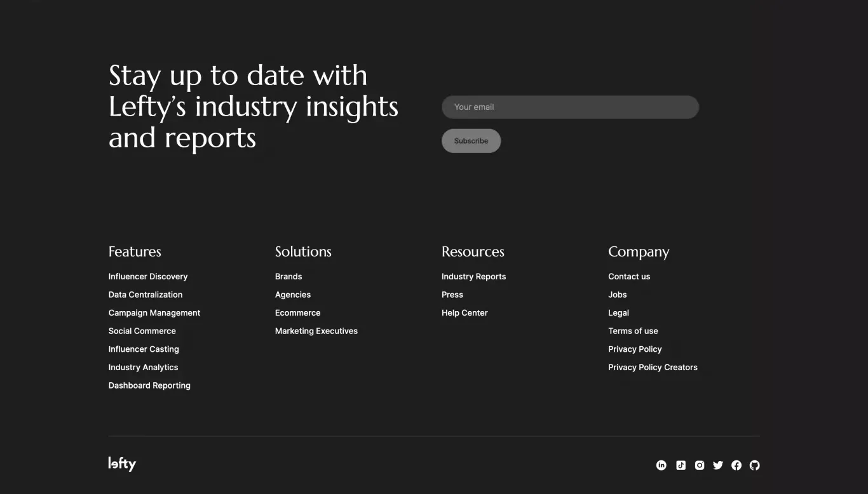The height and width of the screenshot is (494, 868).
Task: Open the Ecommerce solutions link
Action: tap(298, 313)
